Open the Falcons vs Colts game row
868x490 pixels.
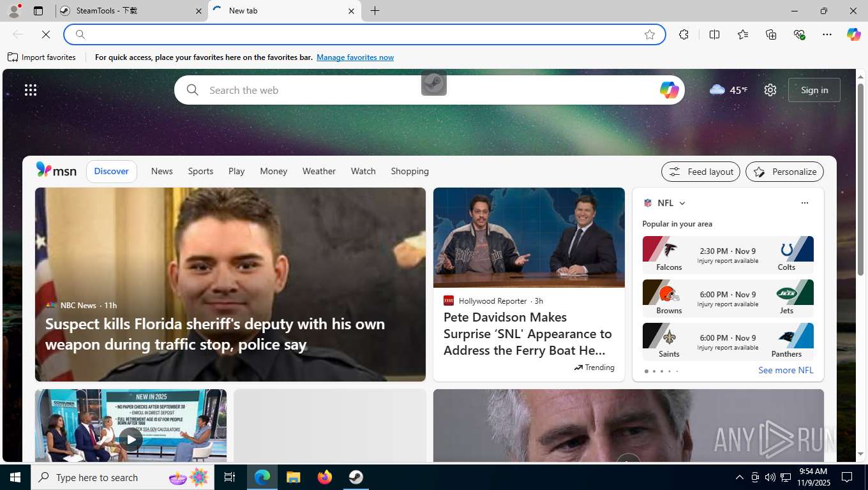pos(728,255)
